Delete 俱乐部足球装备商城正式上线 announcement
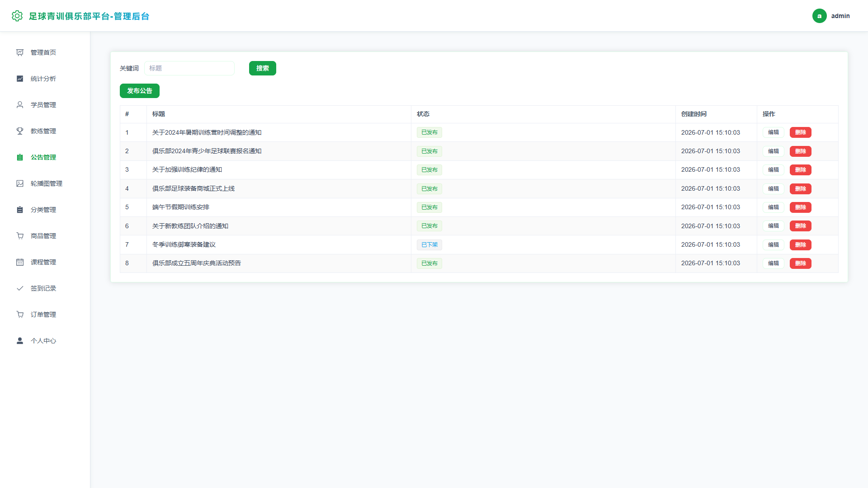This screenshot has height=488, width=868. click(x=800, y=189)
